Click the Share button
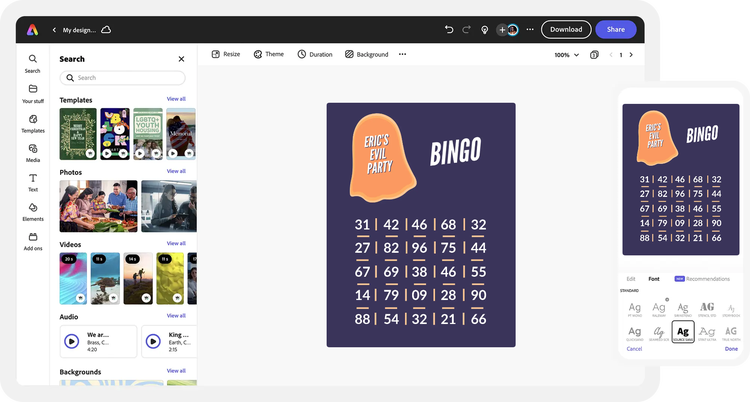The height and width of the screenshot is (402, 750). 616,30
